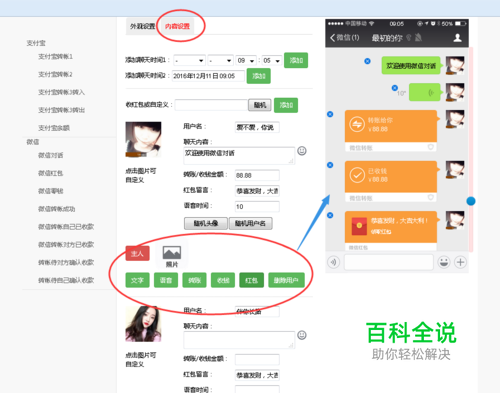The image size is (500, 393).
Task: Open the hour dropdown showing 09
Action: point(246,60)
